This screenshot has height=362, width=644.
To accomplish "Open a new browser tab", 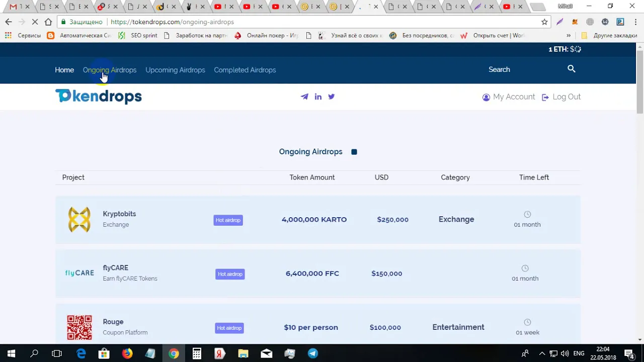I will coord(537,7).
